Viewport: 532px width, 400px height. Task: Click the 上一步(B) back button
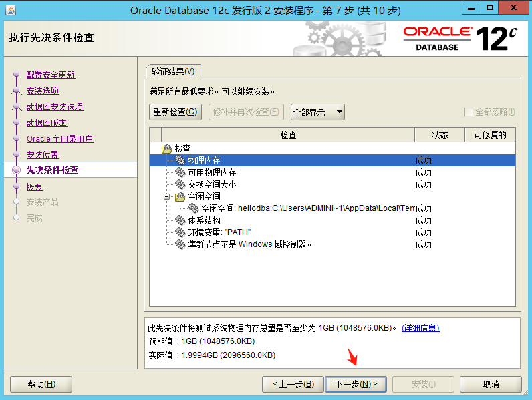coord(293,384)
